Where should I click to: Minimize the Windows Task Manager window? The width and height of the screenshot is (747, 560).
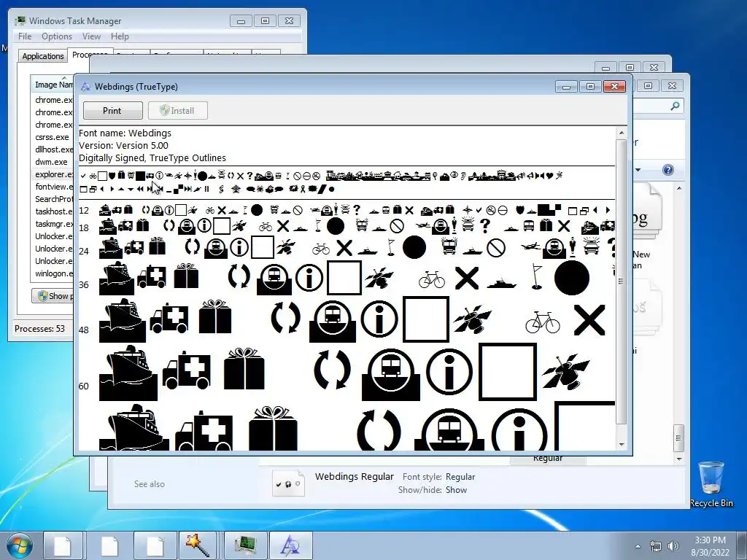(x=241, y=21)
